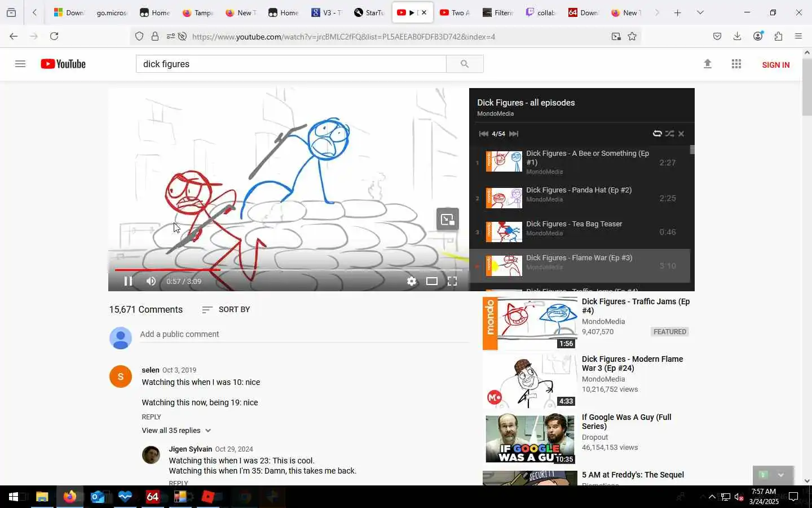Go to the YouTube home logo
Image resolution: width=812 pixels, height=508 pixels.
pyautogui.click(x=63, y=64)
